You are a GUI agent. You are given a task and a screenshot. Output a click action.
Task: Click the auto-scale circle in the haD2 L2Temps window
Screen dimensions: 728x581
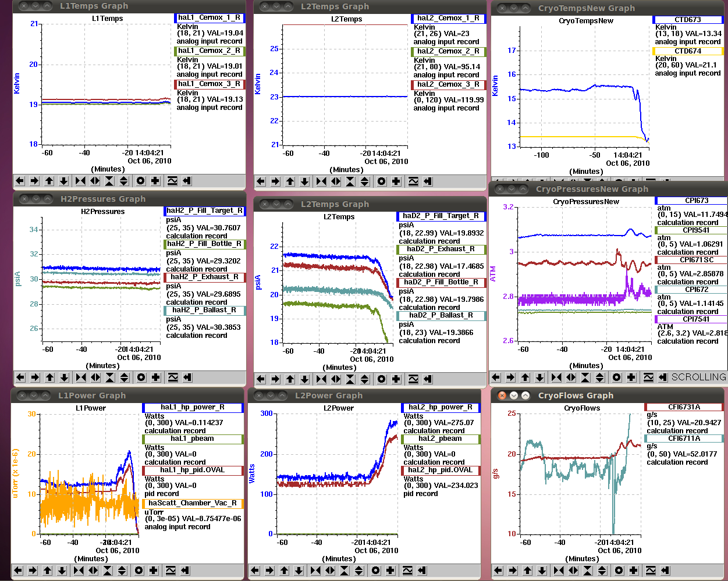pos(381,379)
